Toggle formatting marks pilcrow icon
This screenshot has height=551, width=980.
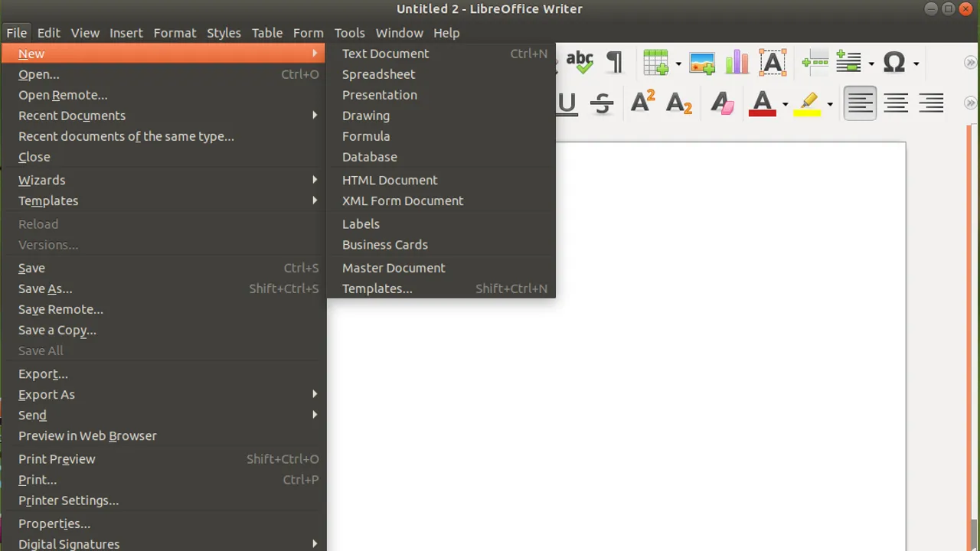click(614, 63)
